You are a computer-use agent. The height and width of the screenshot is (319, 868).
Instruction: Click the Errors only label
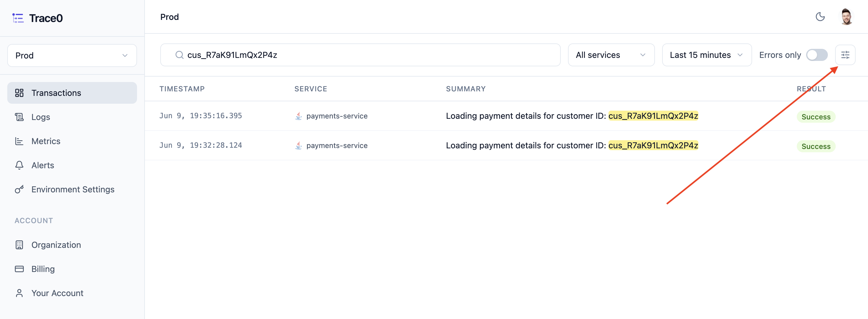[780, 55]
